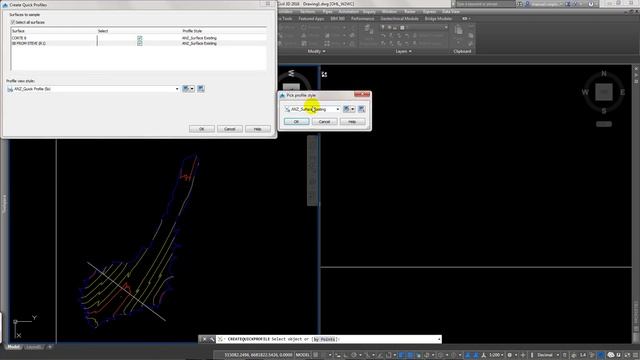640x360 pixels.
Task: Open workspace switching gear in status bar
Action: tap(510, 355)
